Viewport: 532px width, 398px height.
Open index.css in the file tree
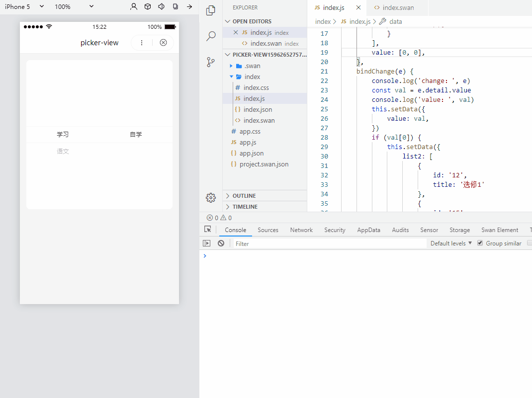point(256,88)
